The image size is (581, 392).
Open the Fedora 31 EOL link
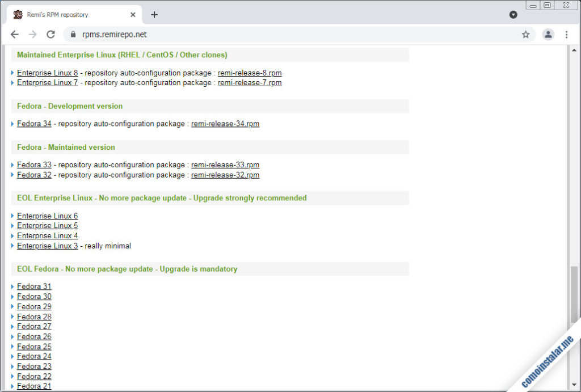(x=34, y=286)
